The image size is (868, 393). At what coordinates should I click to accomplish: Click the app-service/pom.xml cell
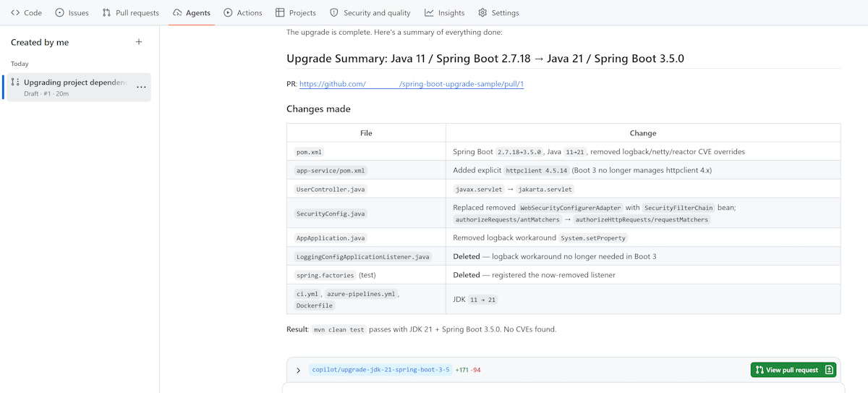tap(331, 171)
